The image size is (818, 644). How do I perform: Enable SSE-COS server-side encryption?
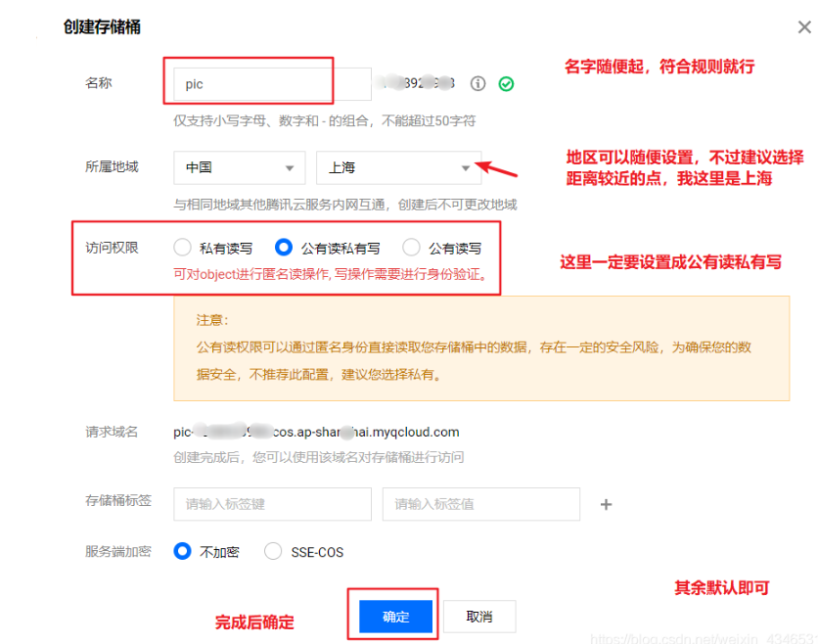click(x=273, y=551)
